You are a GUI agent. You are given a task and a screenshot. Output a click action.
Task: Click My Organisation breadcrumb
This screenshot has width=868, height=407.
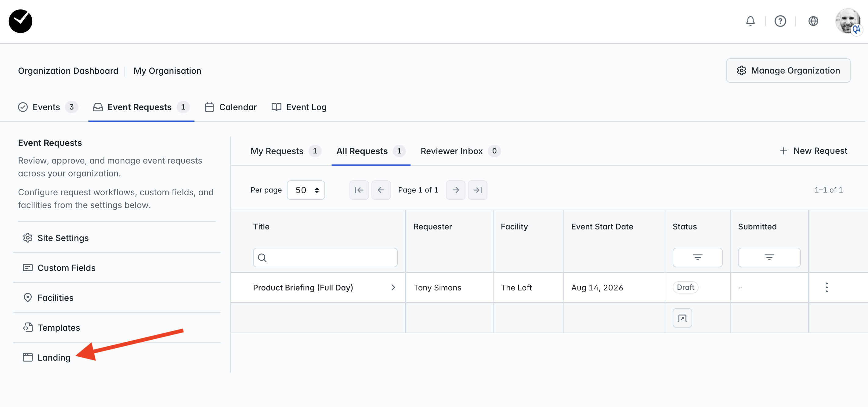coord(167,71)
